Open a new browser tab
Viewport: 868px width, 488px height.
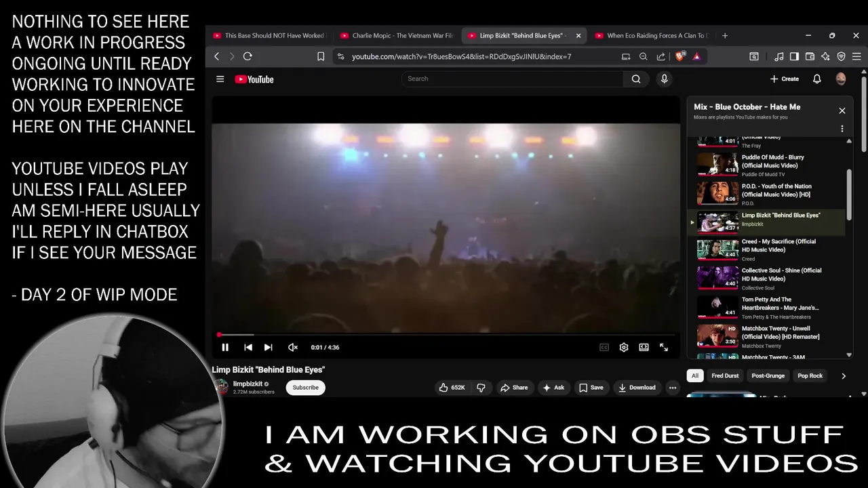725,35
